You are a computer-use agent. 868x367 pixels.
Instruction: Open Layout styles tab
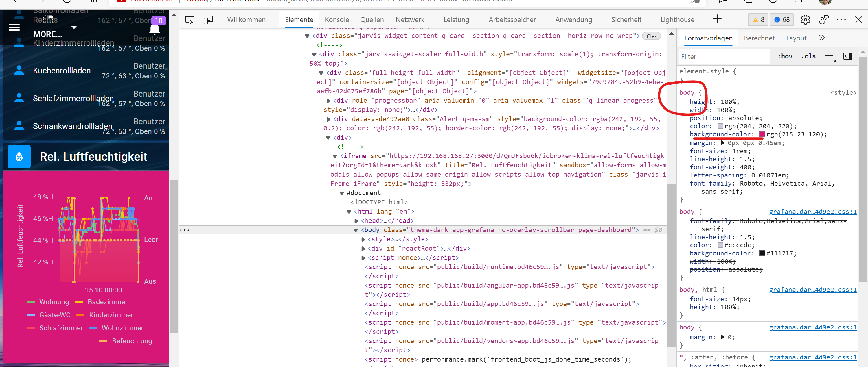pos(796,38)
